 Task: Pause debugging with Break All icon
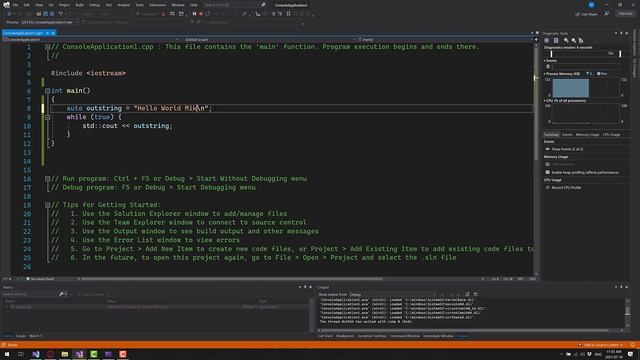[x=194, y=14]
